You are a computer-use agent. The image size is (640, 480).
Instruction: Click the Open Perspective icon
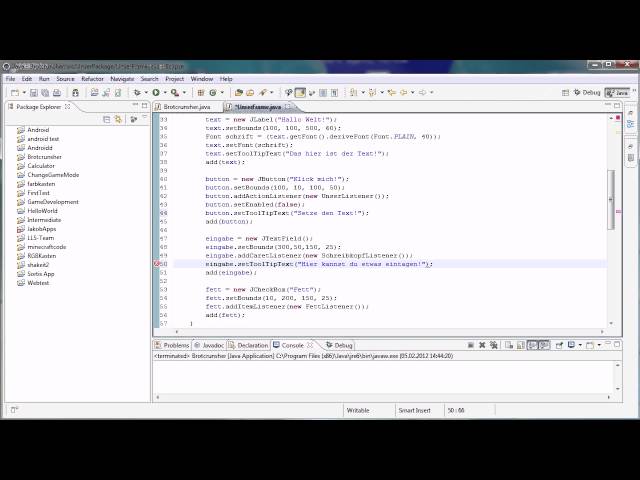point(565,93)
